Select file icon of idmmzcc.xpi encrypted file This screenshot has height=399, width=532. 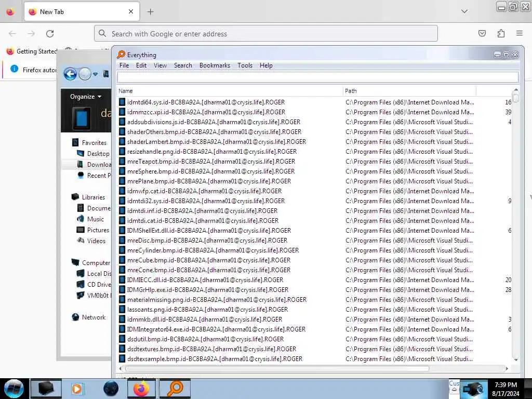[x=122, y=112]
